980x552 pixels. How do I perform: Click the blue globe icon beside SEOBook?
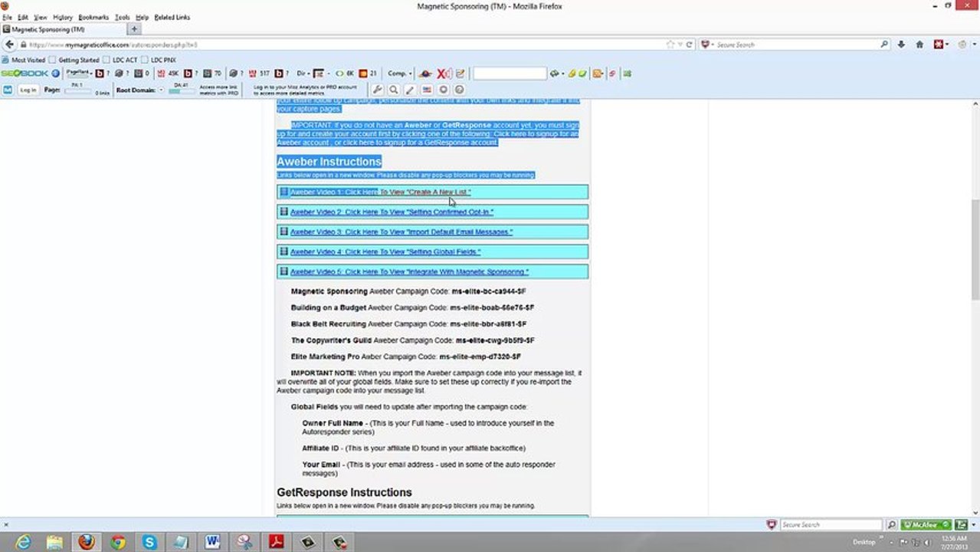[55, 74]
